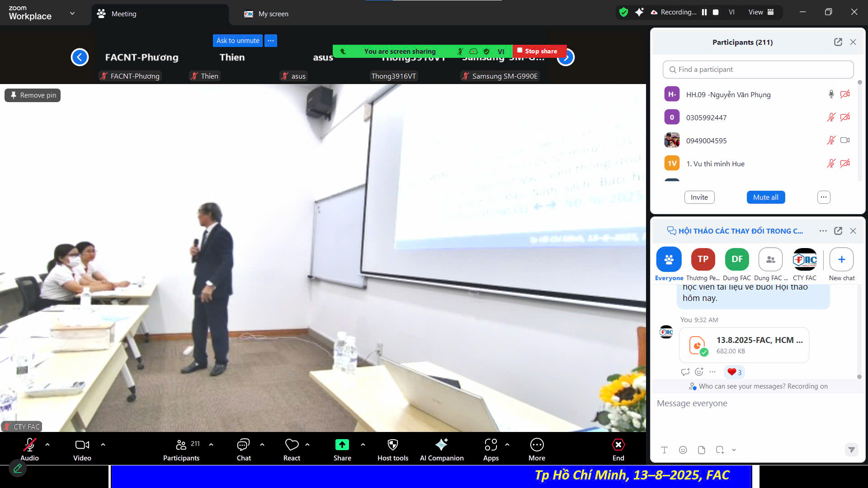This screenshot has height=488, width=868.
Task: Open the AI Companion sparkle icon
Action: point(441,445)
